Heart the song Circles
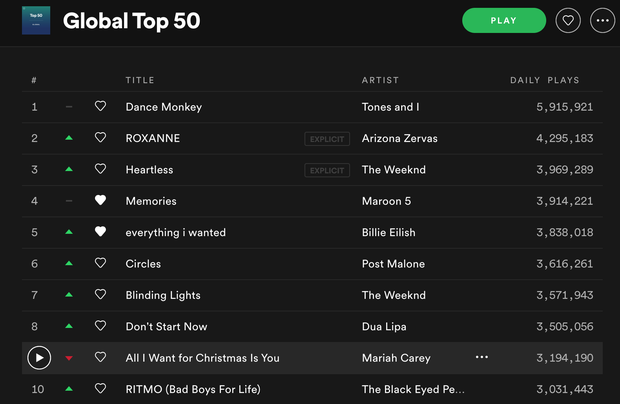Viewport: 620px width, 404px height. [x=100, y=264]
